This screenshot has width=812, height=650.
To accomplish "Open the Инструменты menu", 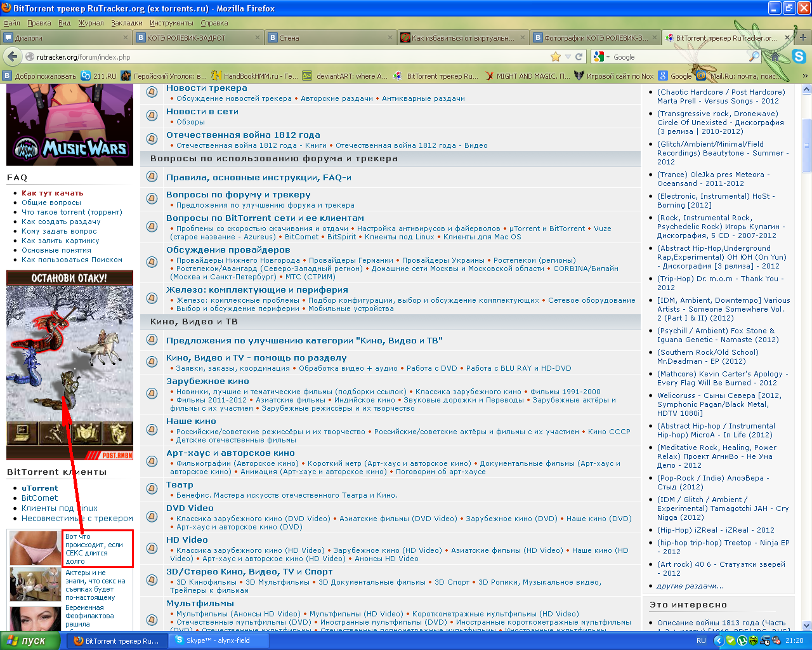I will (x=171, y=23).
